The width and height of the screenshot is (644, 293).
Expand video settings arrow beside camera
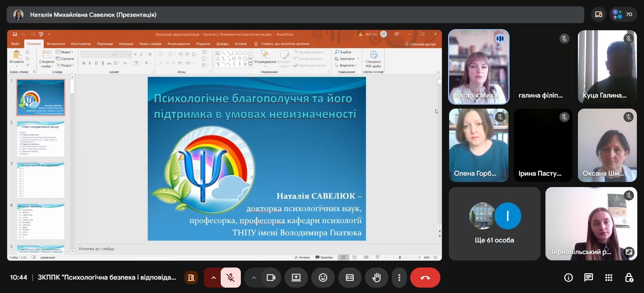[x=254, y=278]
